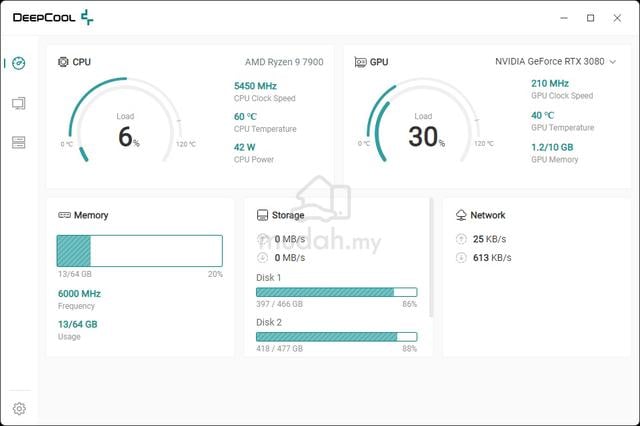Click the memory usage bar
The width and height of the screenshot is (640, 426).
(x=140, y=251)
